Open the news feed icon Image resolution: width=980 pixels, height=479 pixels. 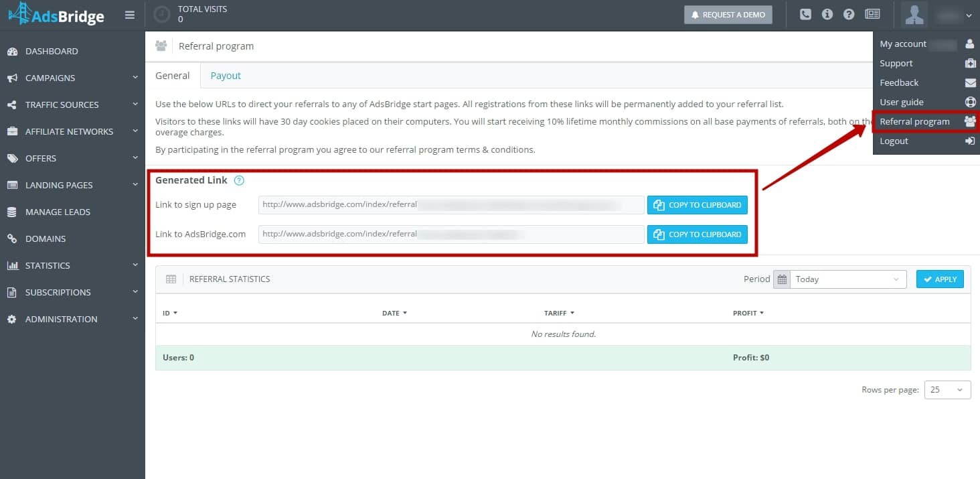tap(872, 14)
